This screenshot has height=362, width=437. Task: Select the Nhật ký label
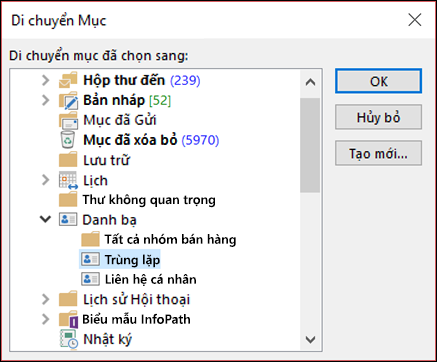tap(107, 339)
